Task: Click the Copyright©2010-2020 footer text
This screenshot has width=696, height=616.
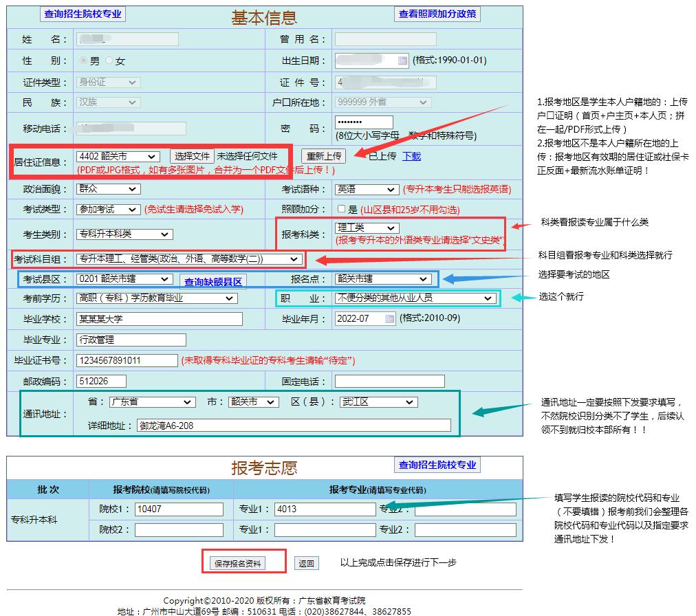Action: [x=264, y=600]
